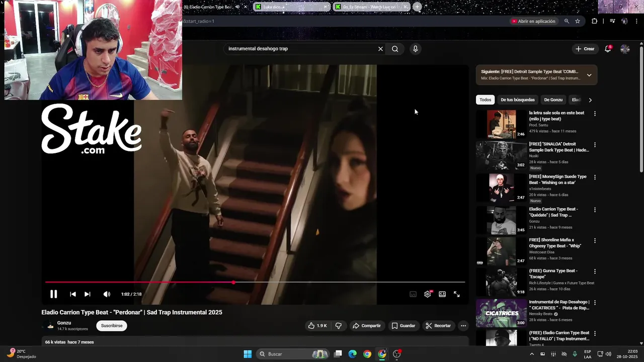Open the MoneySign Suede Type Beat title
The height and width of the screenshot is (362, 644).
(557, 179)
